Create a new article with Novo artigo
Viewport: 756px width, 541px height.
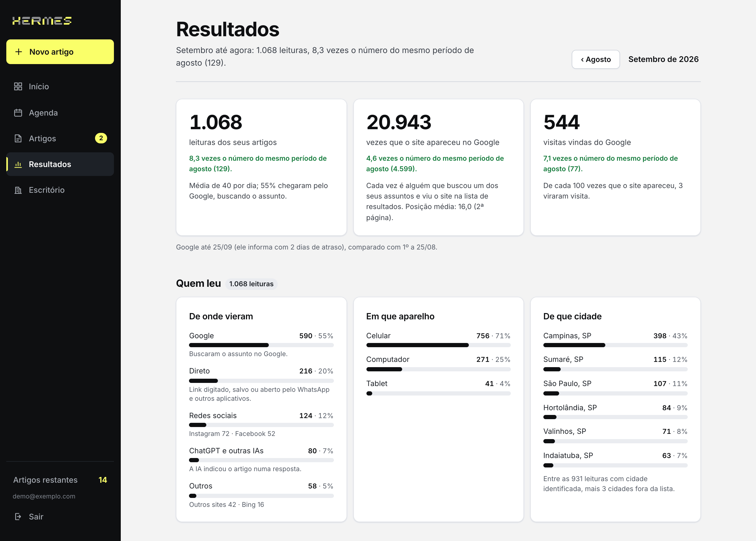60,52
